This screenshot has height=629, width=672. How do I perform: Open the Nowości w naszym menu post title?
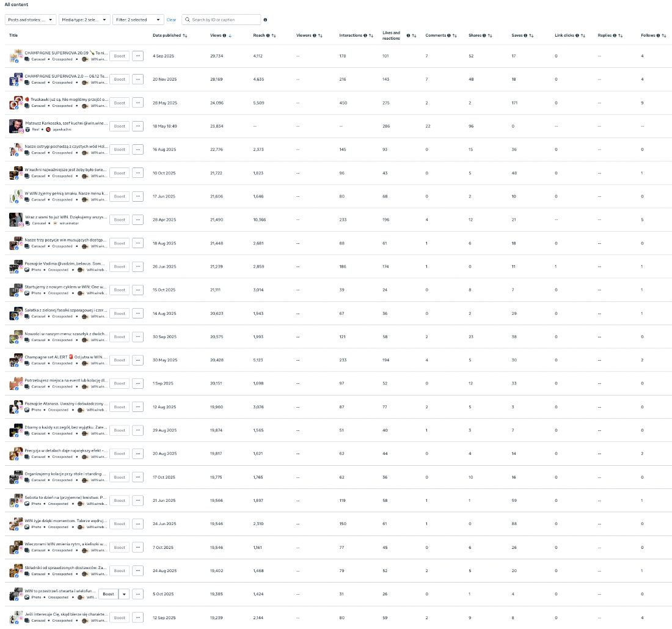click(x=65, y=334)
